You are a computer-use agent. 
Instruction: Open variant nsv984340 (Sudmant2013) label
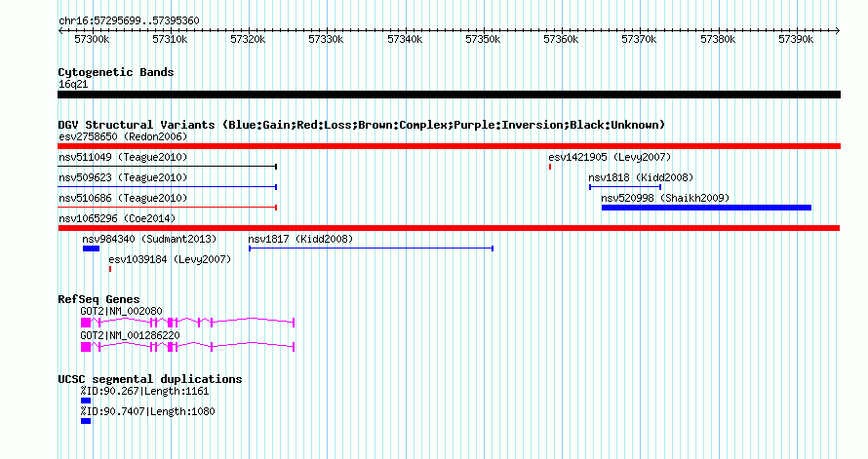click(x=149, y=239)
